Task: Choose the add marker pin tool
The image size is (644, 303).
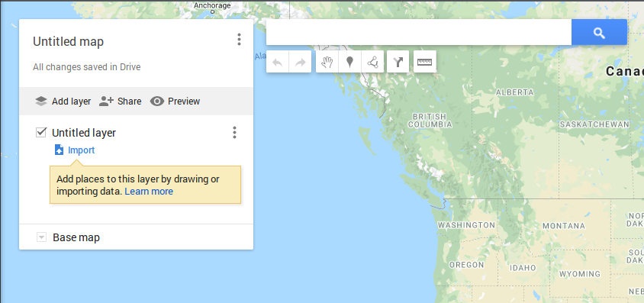Action: click(350, 62)
